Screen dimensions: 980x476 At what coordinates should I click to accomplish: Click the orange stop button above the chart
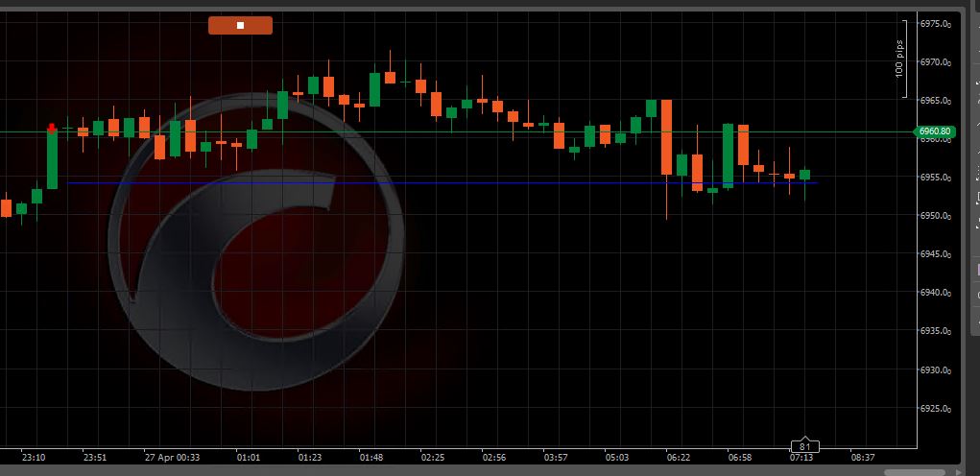pyautogui.click(x=240, y=26)
